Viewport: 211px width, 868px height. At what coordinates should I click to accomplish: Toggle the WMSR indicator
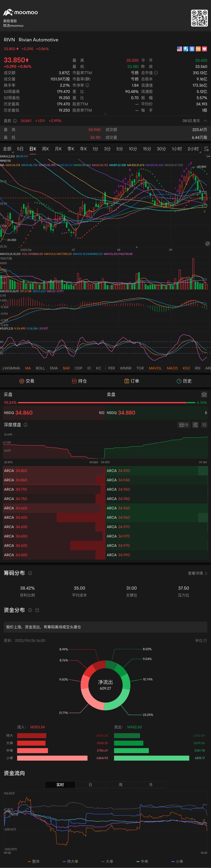coord(126,368)
